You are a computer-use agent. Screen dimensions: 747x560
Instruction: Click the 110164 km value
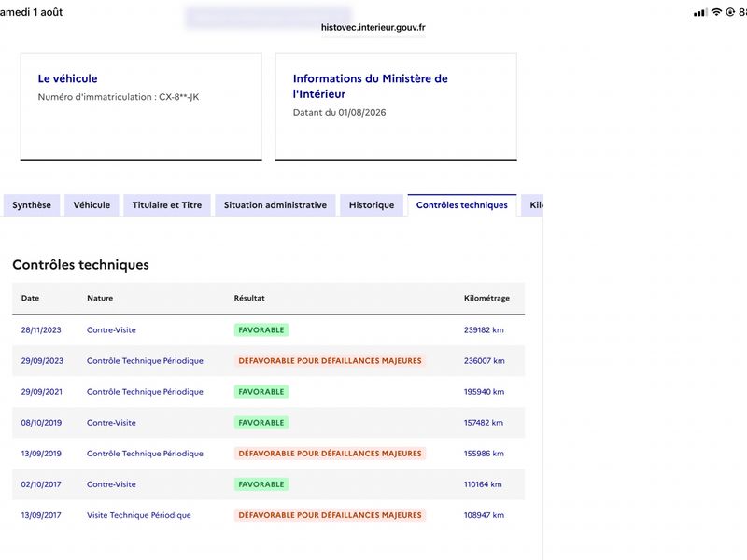click(483, 484)
